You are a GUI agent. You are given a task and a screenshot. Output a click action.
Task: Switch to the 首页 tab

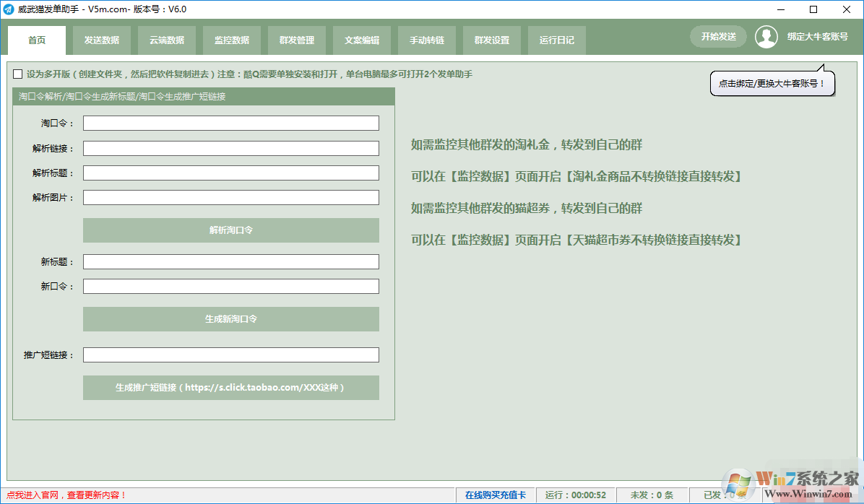37,40
